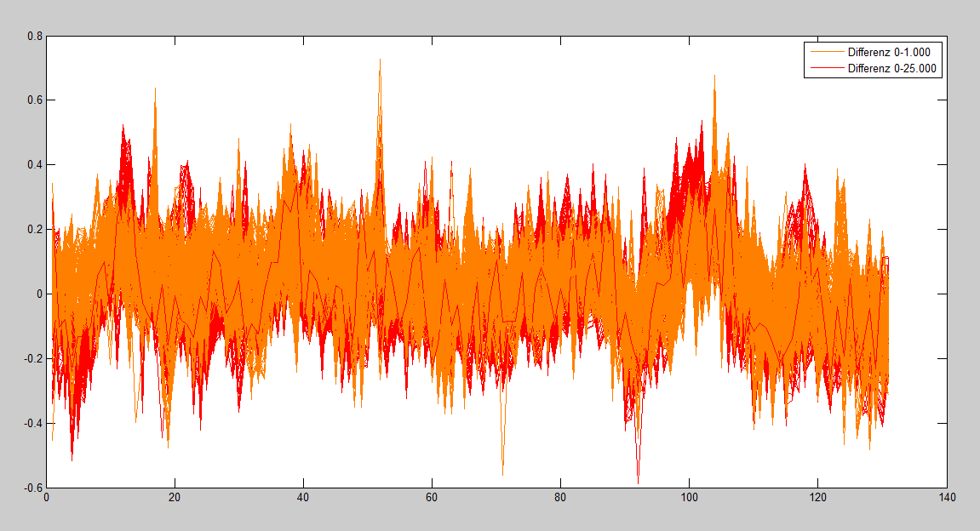980x531 pixels.
Task: Select the 'Differenz 0-1.000' legend label
Action: coord(889,53)
